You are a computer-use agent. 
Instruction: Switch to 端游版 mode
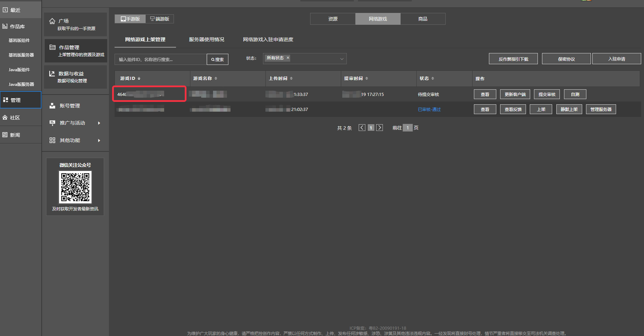click(x=160, y=19)
